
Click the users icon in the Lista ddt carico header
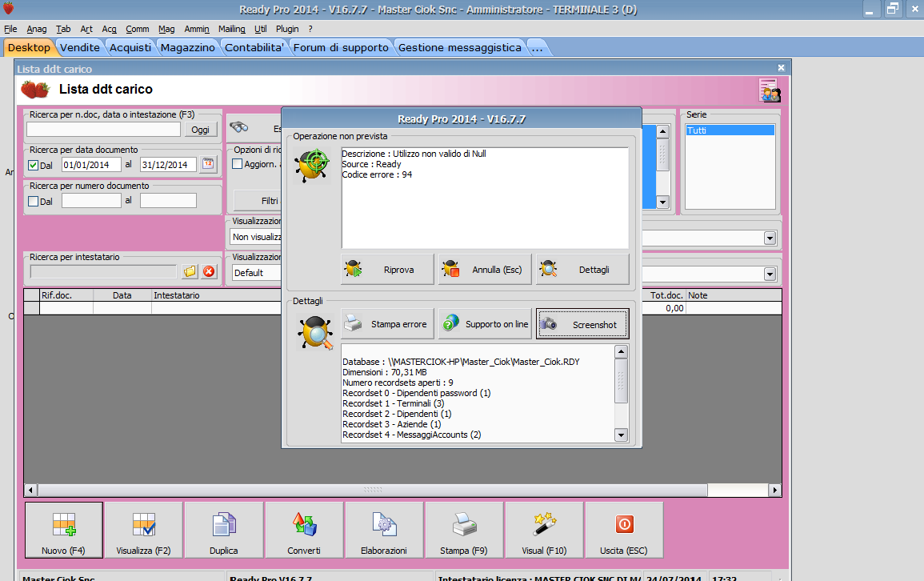click(770, 90)
